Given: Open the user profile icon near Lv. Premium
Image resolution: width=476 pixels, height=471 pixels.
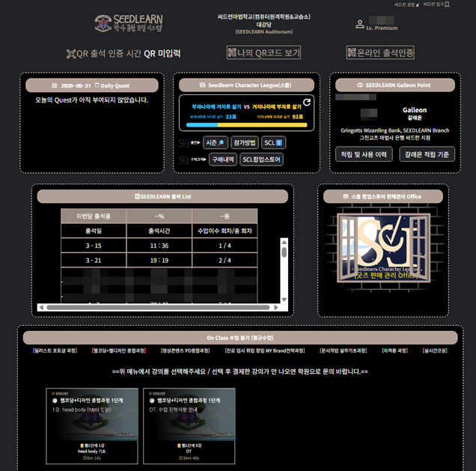Looking at the screenshot, I should click(360, 24).
